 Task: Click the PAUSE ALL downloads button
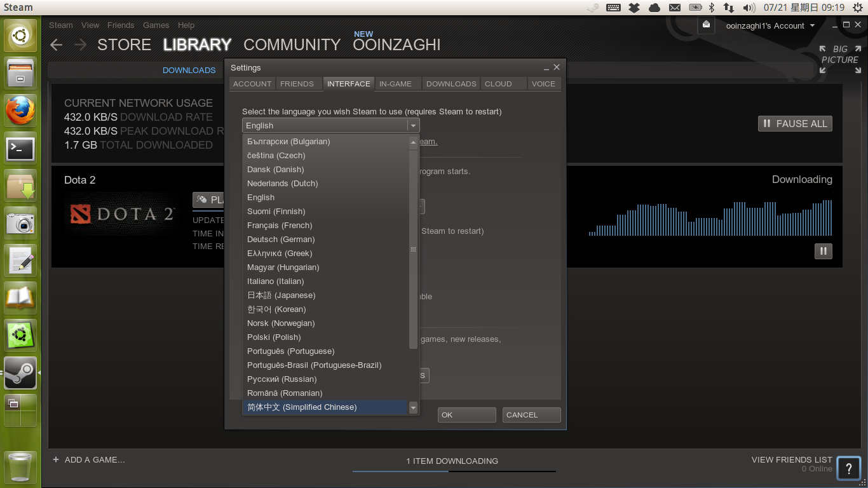(x=795, y=124)
